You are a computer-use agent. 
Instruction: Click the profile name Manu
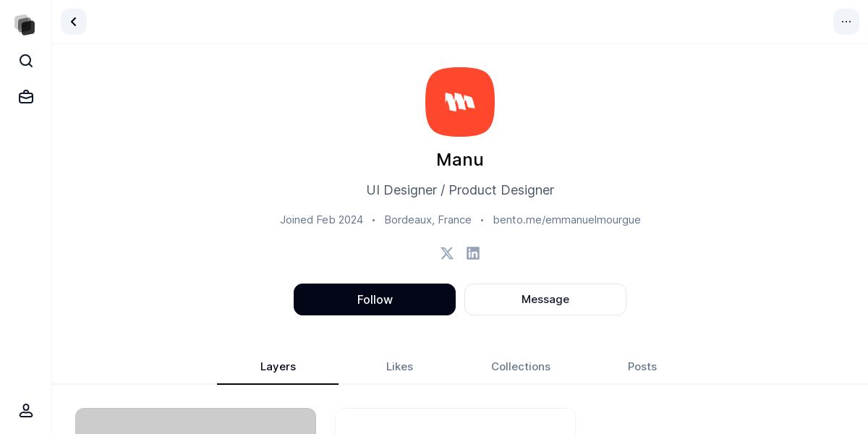tap(460, 160)
